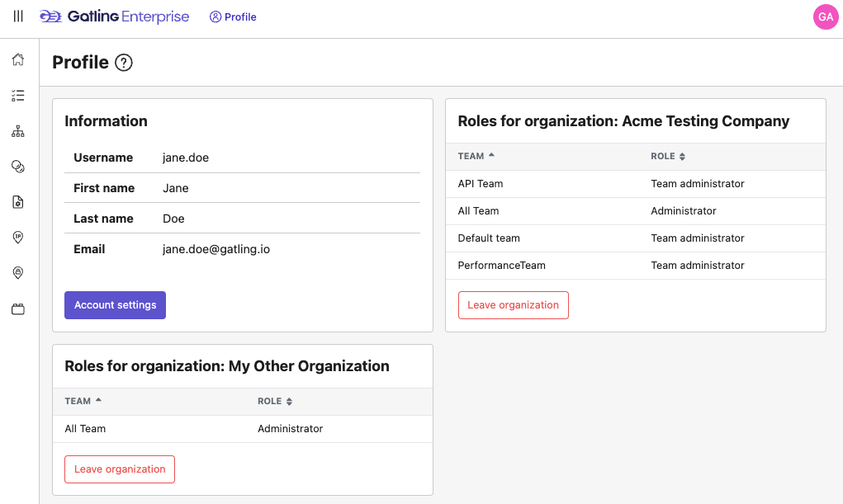The height and width of the screenshot is (504, 843).
Task: Open the overlapping circles sidebar icon
Action: (x=18, y=167)
